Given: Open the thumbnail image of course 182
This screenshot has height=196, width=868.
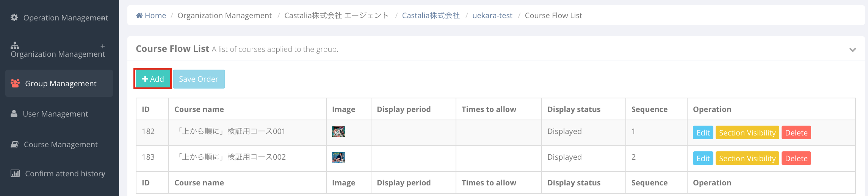Looking at the screenshot, I should tap(338, 131).
